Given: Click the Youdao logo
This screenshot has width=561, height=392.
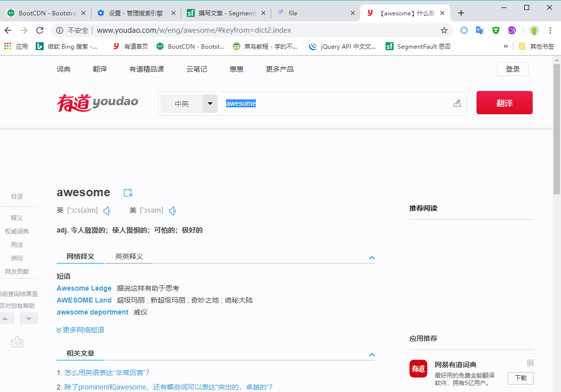Looking at the screenshot, I should tap(97, 103).
